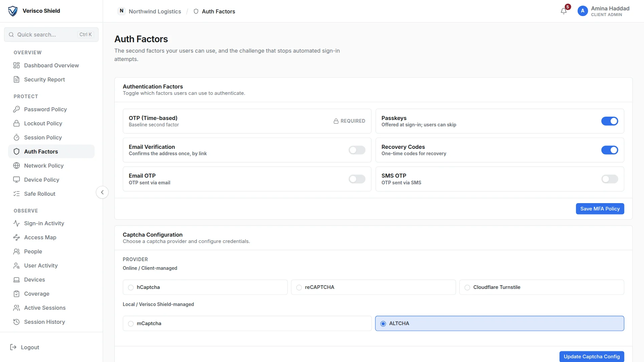Viewport: 644px width, 362px height.
Task: Click the Safe Rollout checklist icon
Action: pyautogui.click(x=16, y=194)
